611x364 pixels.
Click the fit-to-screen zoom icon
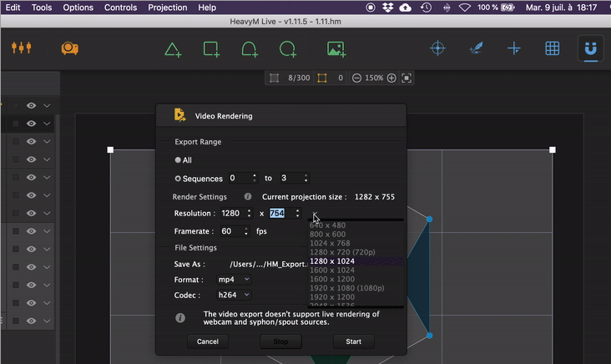[406, 78]
